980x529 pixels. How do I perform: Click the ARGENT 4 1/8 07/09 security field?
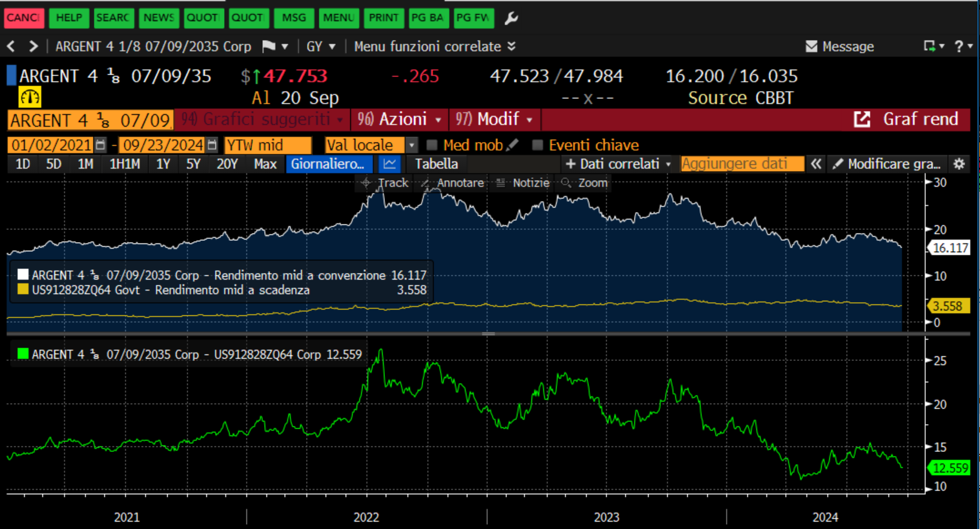pyautogui.click(x=90, y=120)
